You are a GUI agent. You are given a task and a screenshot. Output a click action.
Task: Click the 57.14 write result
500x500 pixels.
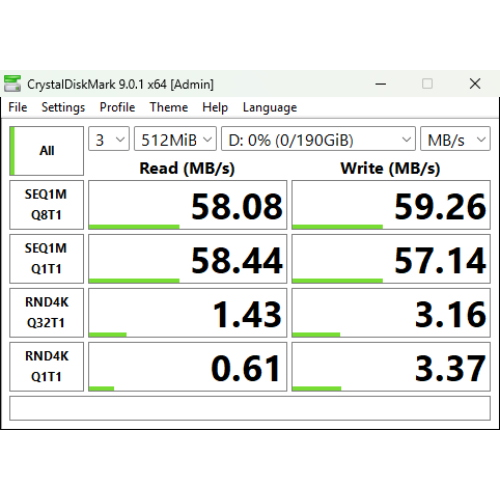pyautogui.click(x=391, y=259)
